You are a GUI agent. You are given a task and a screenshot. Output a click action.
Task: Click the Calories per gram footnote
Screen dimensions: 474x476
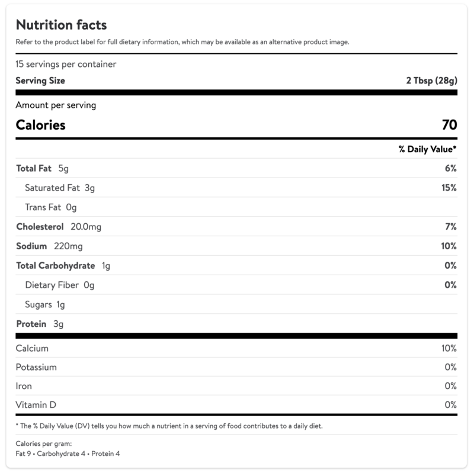click(44, 444)
